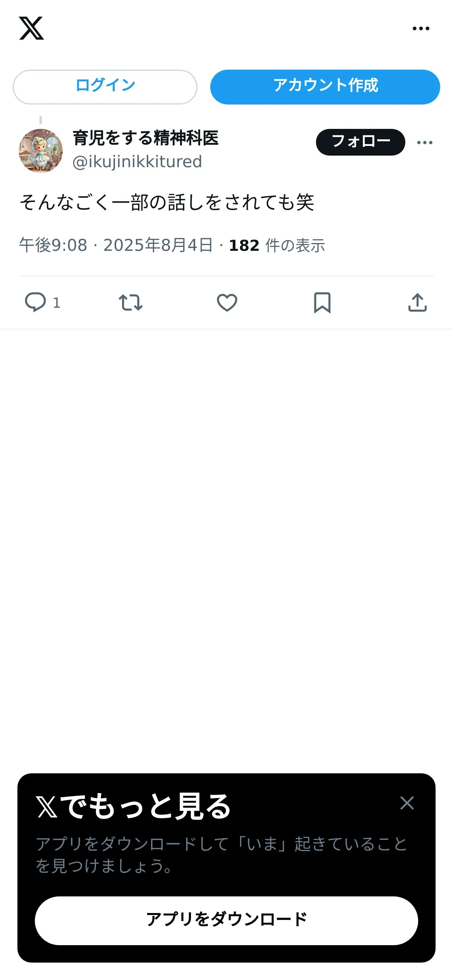This screenshot has width=453, height=980.
Task: Click the X logo in the banner
Action: (x=47, y=807)
